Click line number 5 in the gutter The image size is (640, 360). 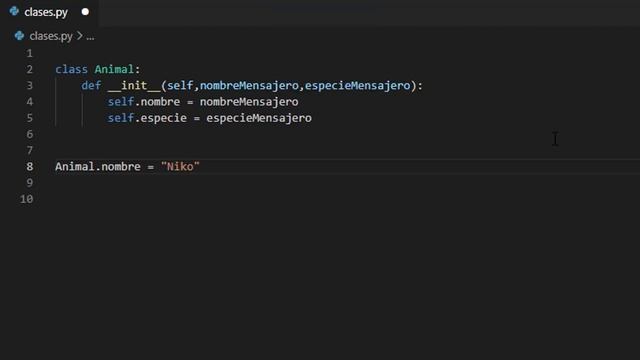(x=29, y=118)
